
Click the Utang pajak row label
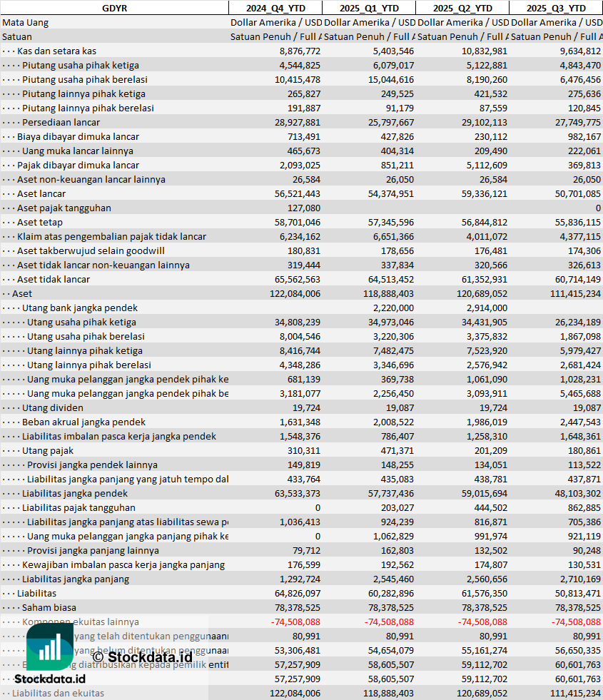pos(47,451)
